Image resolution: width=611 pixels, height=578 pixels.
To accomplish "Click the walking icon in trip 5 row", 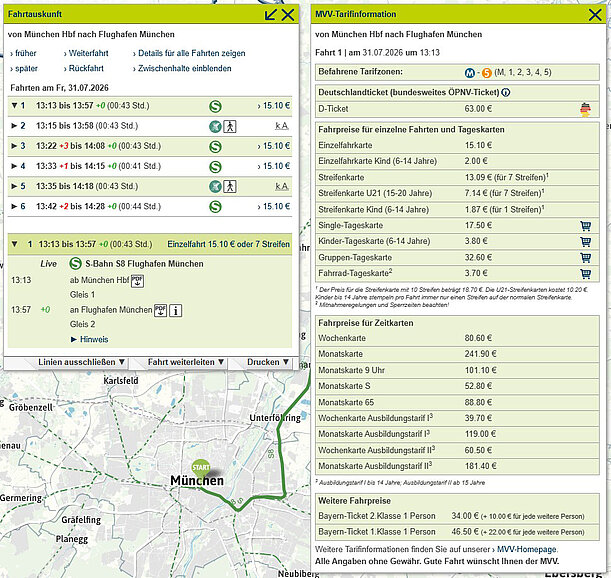I will click(230, 186).
